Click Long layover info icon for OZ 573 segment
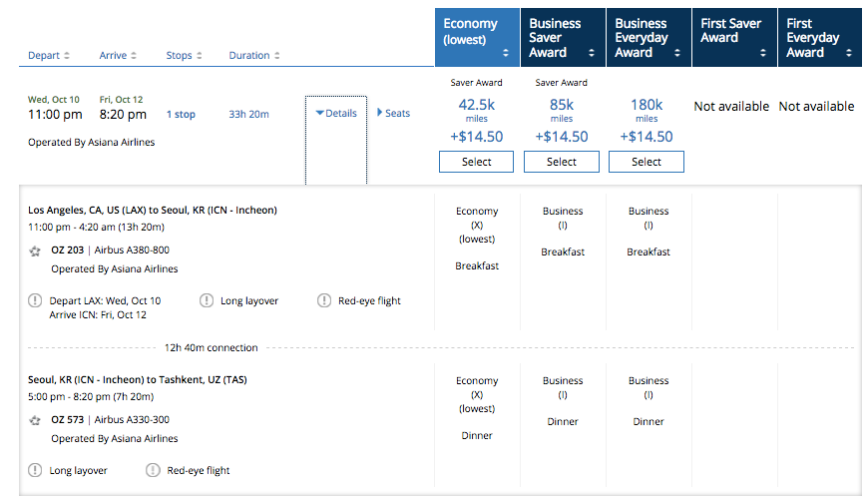 [x=36, y=470]
